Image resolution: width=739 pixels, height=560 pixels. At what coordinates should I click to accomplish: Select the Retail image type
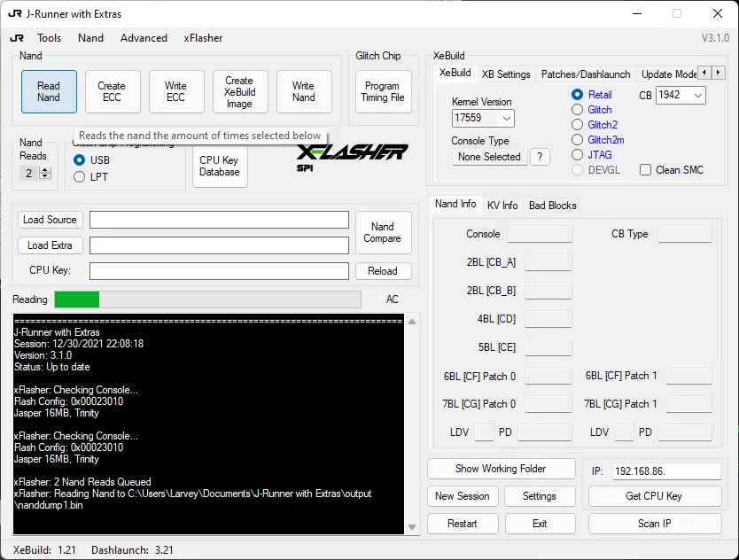pos(592,95)
